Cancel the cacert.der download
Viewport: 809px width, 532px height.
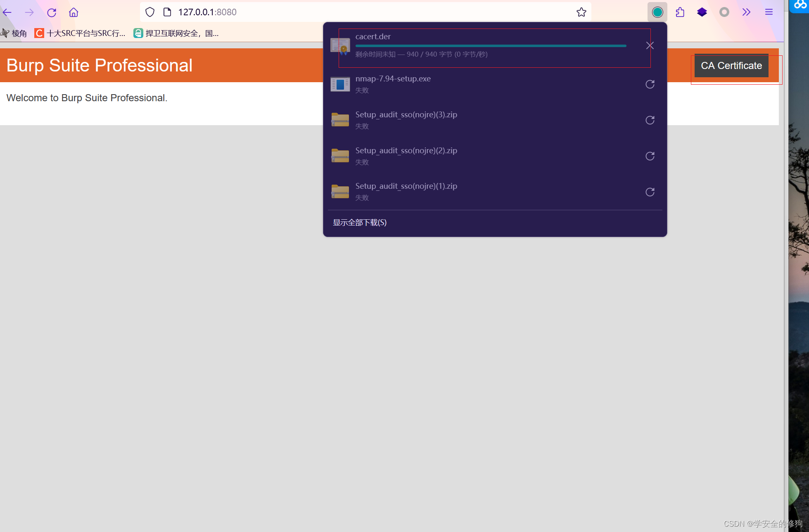650,45
